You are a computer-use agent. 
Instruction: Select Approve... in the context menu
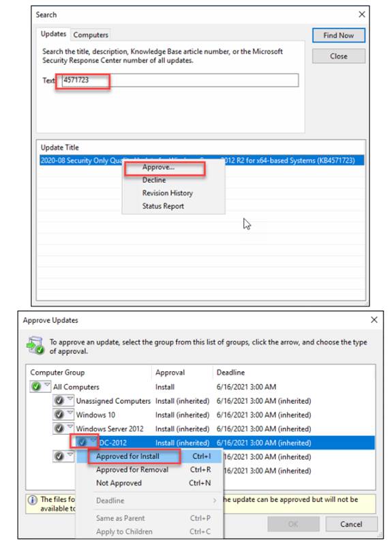tap(158, 167)
